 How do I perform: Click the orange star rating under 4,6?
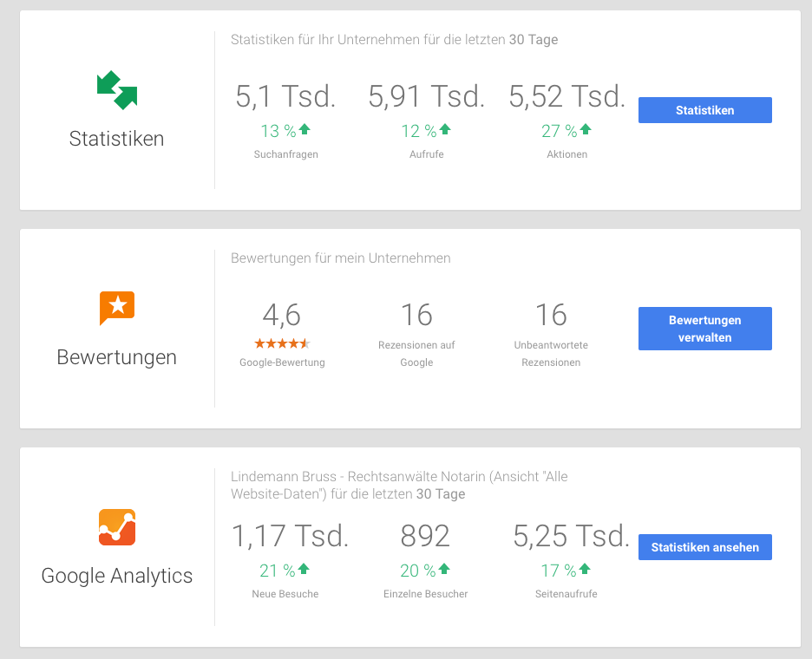(x=282, y=343)
